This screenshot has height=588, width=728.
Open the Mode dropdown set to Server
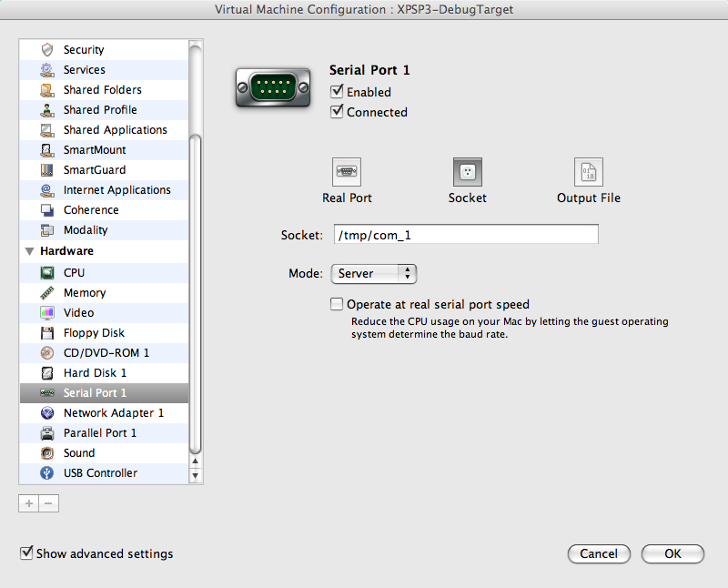[x=373, y=273]
